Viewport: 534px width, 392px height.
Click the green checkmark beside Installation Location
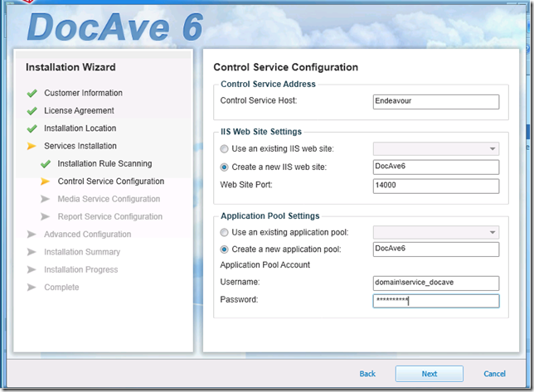click(x=32, y=128)
